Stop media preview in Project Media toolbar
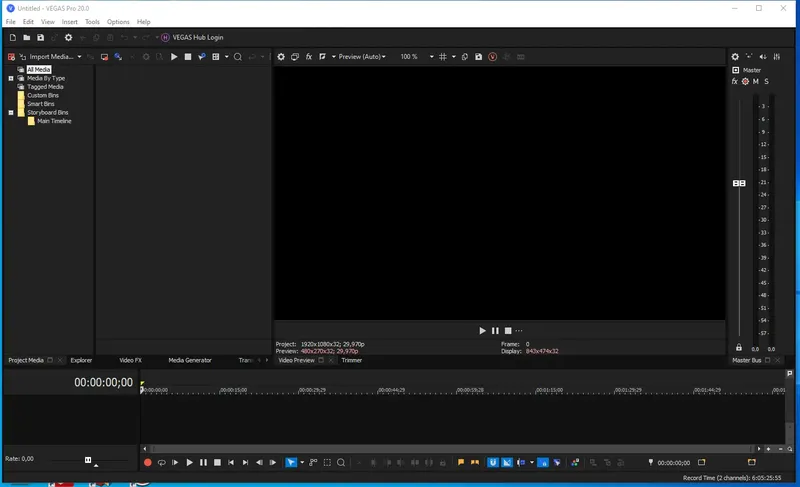 point(188,57)
